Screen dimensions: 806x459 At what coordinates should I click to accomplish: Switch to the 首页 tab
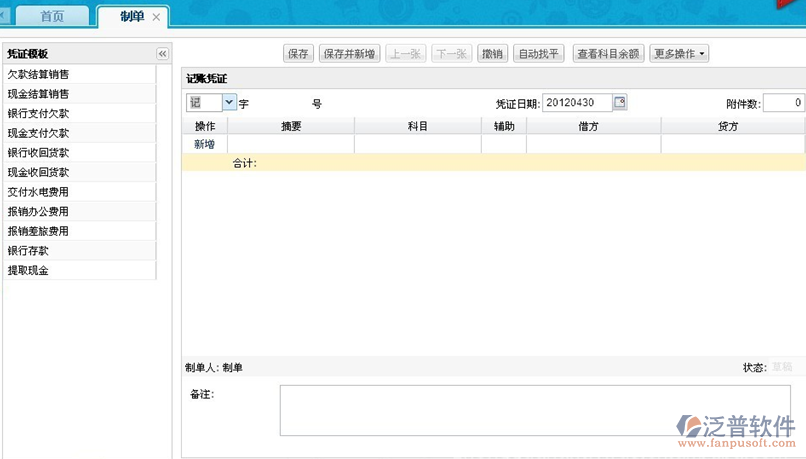[52, 17]
